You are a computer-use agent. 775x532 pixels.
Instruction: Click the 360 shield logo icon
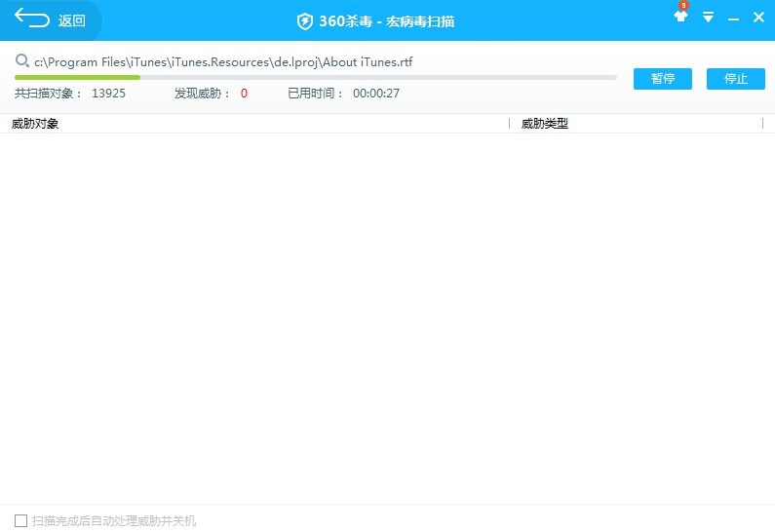(x=304, y=21)
